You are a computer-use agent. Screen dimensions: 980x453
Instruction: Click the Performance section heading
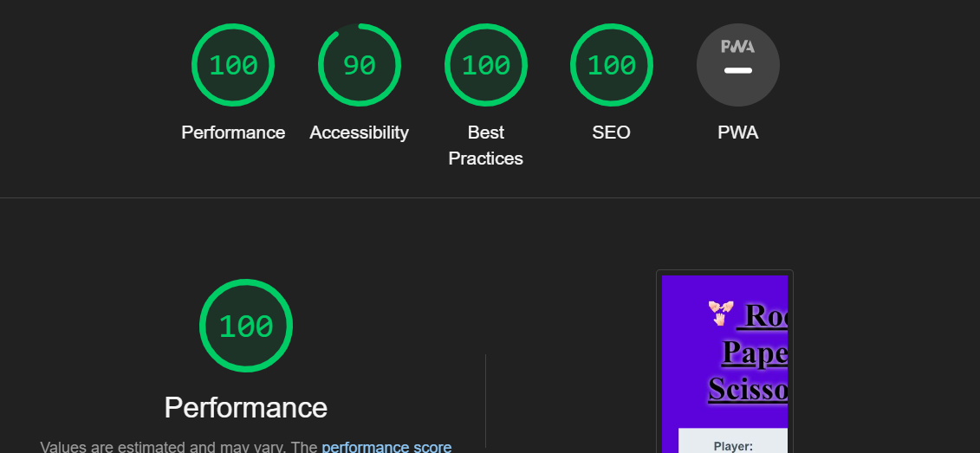[245, 407]
